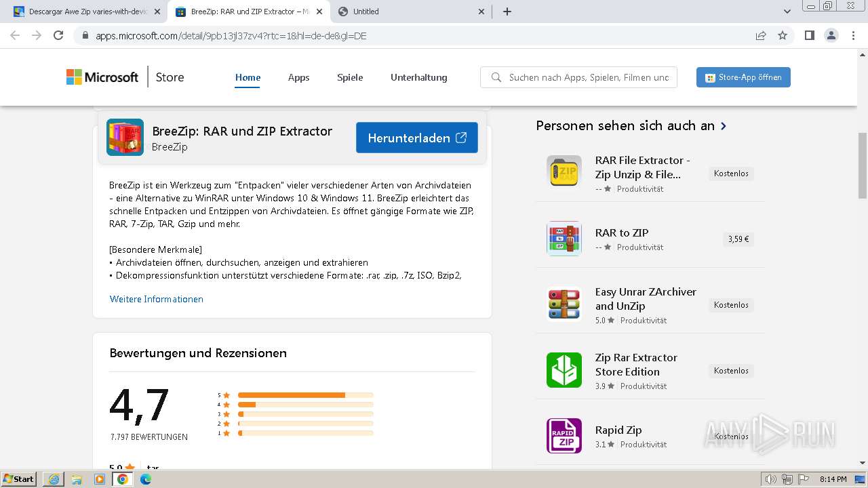Open Zip Rar Extractor green icon

tap(564, 369)
